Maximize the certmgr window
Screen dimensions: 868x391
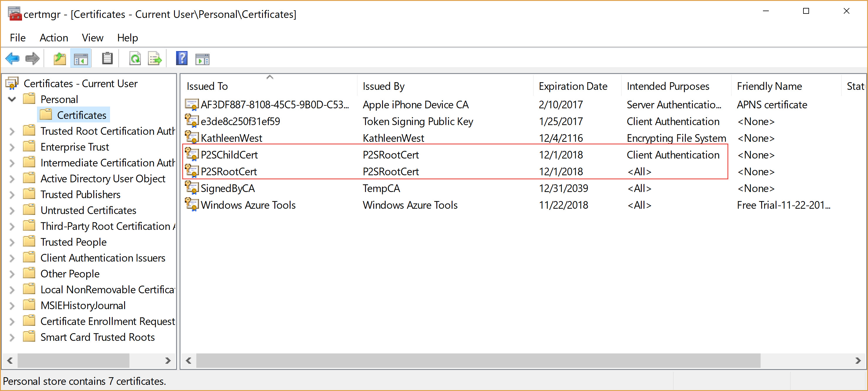[x=806, y=11]
